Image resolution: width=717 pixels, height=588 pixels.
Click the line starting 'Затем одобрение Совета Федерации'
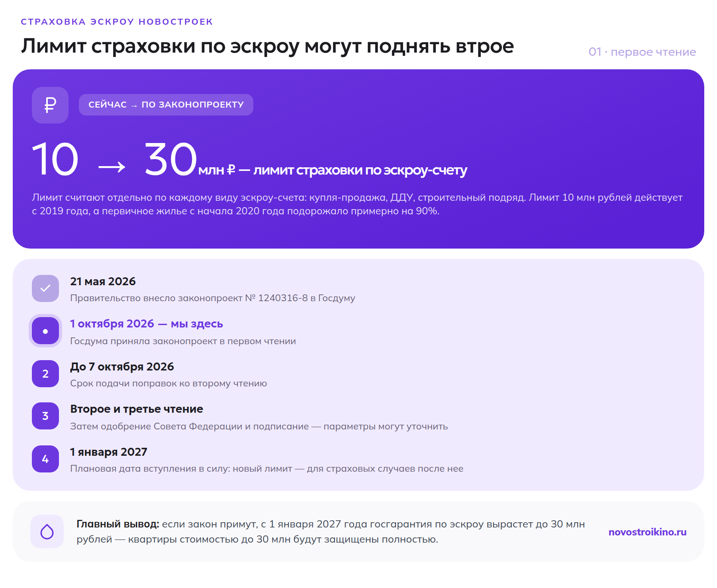(x=259, y=426)
